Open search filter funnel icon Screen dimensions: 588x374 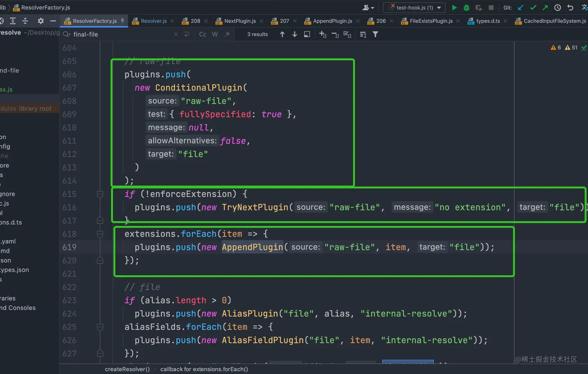pyautogui.click(x=375, y=34)
